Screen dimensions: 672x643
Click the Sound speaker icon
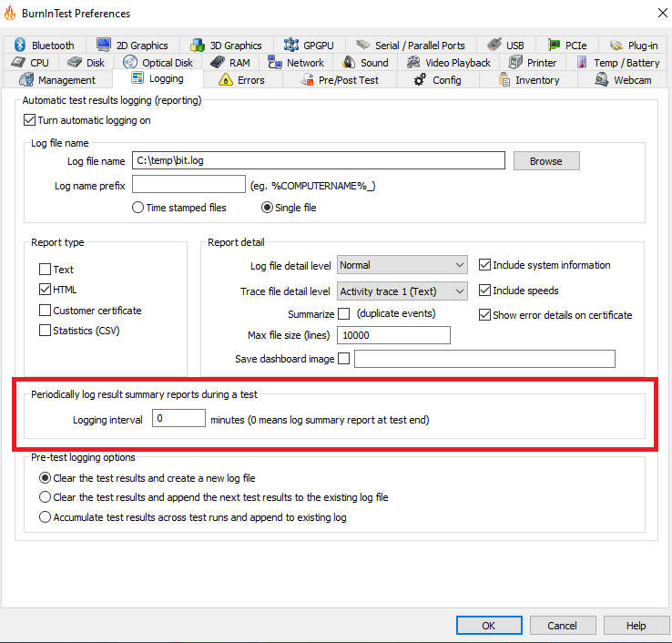pyautogui.click(x=349, y=62)
